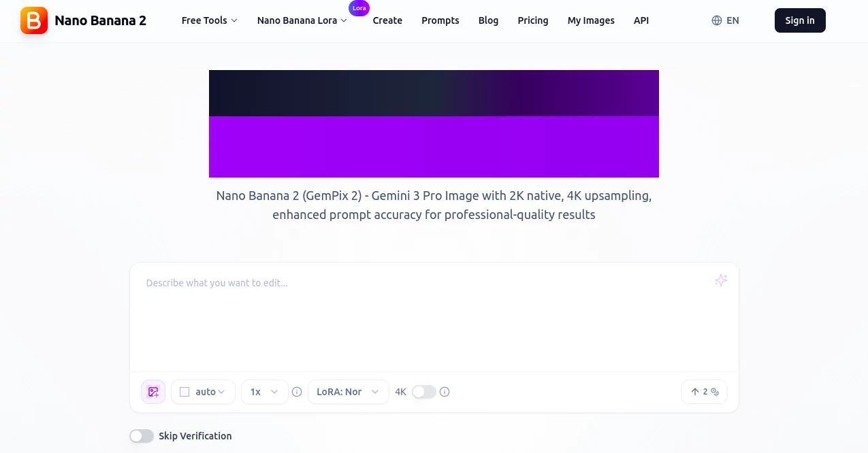Go to the Prompts page
Viewport: 868px width, 453px height.
pyautogui.click(x=440, y=20)
